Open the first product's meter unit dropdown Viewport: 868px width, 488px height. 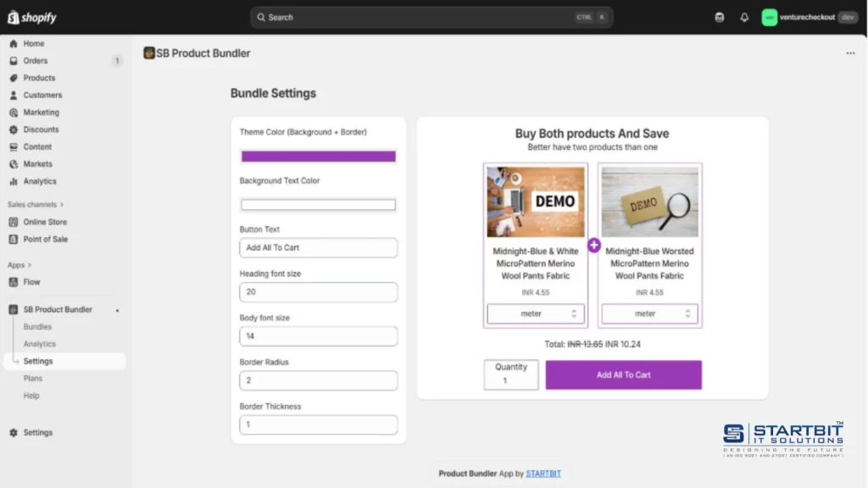pos(536,313)
